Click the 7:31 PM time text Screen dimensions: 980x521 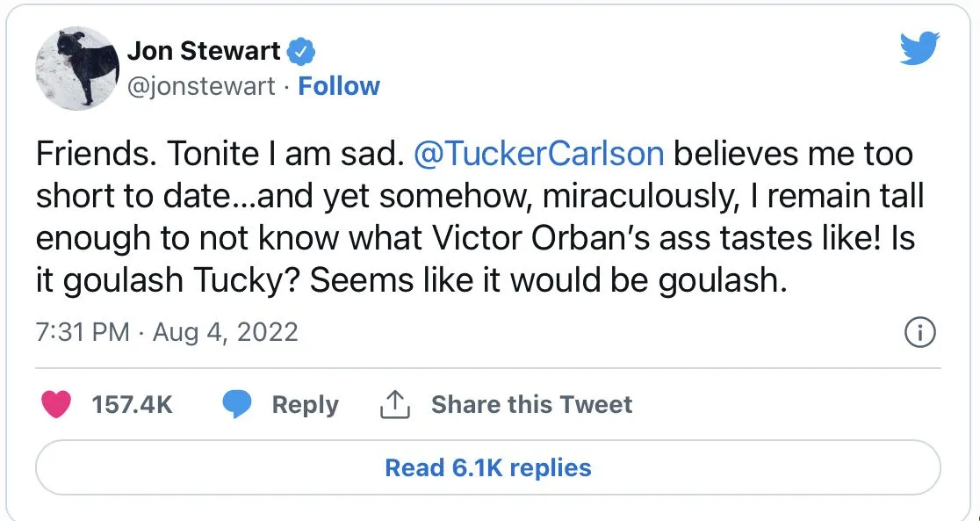pyautogui.click(x=83, y=332)
